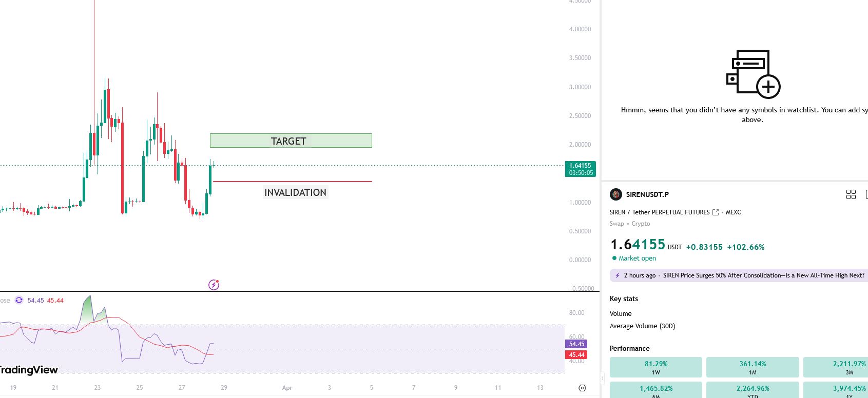
Task: Open the external link icon after PERPETUAL FUTURES
Action: pyautogui.click(x=716, y=212)
